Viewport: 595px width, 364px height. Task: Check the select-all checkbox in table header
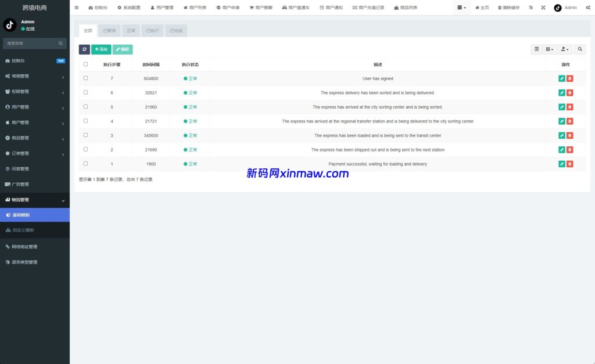(x=85, y=64)
